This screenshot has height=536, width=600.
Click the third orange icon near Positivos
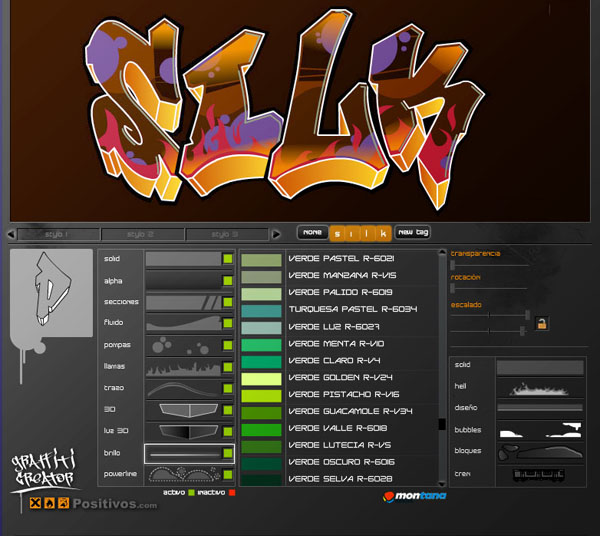pyautogui.click(x=64, y=503)
